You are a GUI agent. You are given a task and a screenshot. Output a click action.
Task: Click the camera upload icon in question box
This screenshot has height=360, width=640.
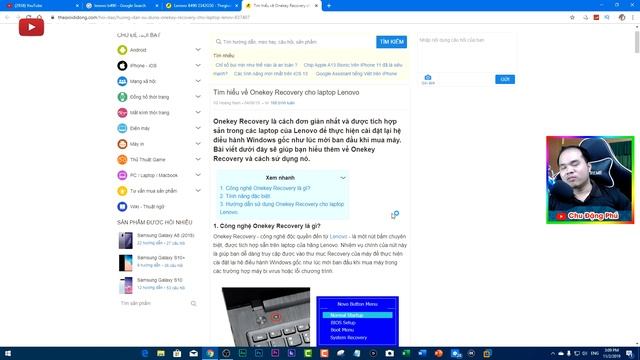[x=428, y=78]
